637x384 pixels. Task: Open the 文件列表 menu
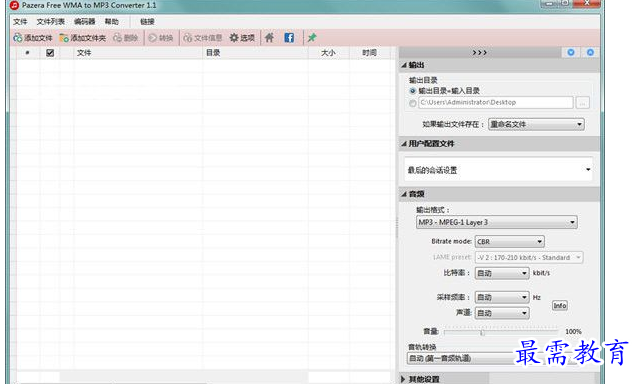[x=50, y=22]
